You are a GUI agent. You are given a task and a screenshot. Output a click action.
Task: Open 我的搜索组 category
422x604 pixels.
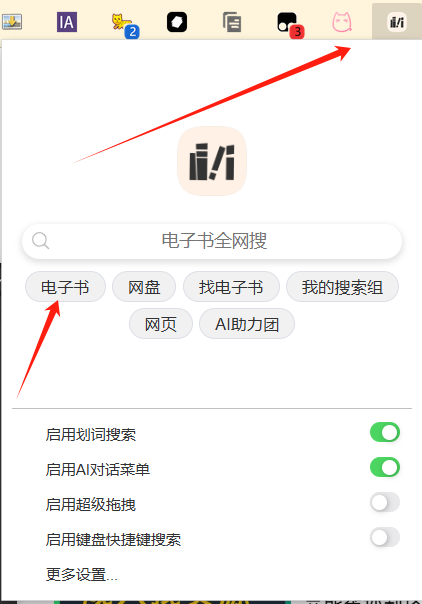[x=342, y=287]
